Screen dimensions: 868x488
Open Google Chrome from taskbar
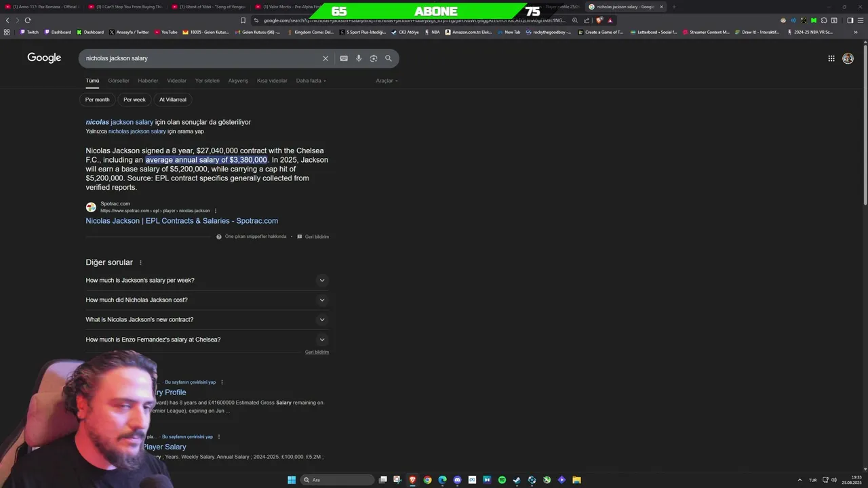coord(427,480)
